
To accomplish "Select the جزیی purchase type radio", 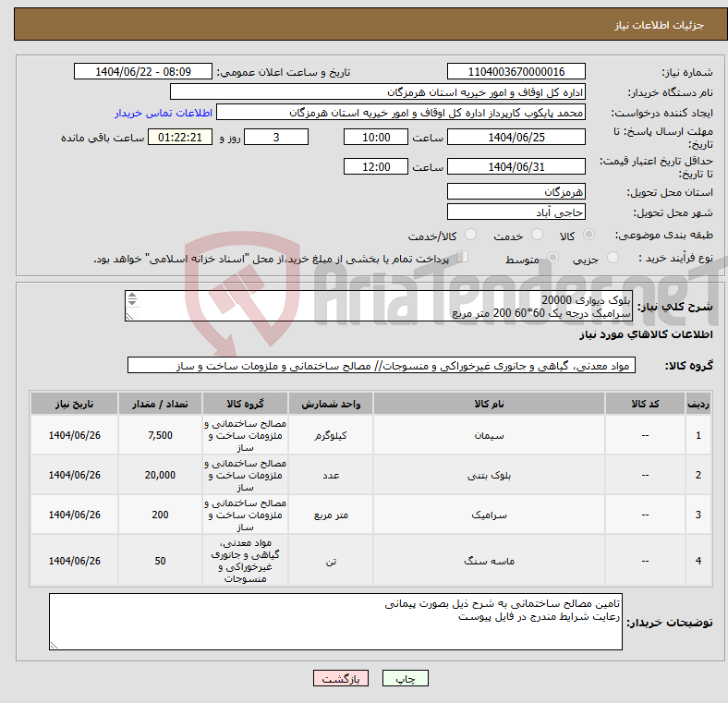I will coord(613,257).
